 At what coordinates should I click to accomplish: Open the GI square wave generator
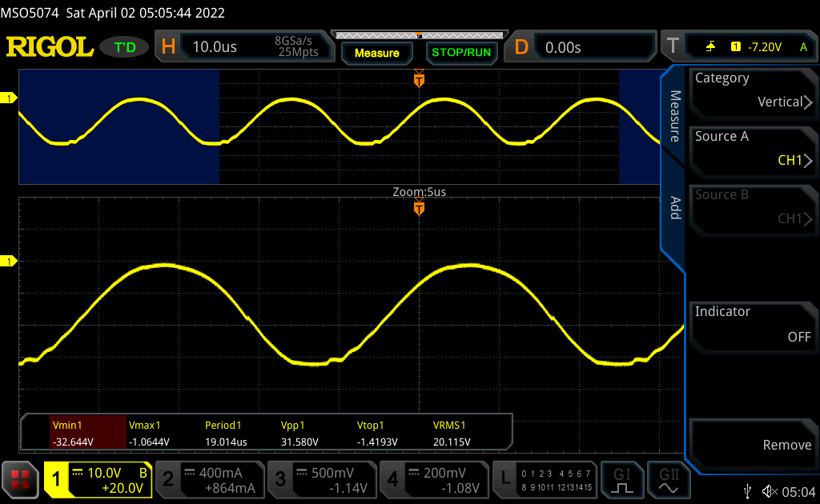point(621,480)
